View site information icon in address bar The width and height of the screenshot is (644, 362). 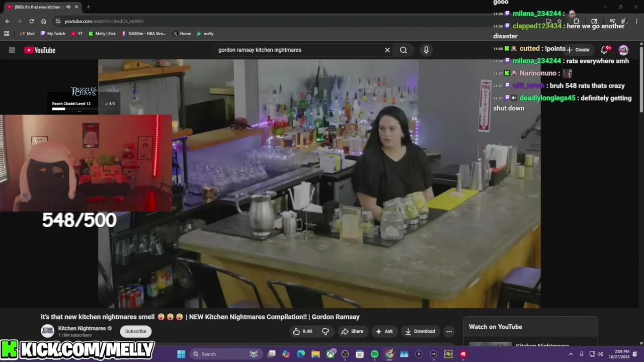click(x=58, y=21)
